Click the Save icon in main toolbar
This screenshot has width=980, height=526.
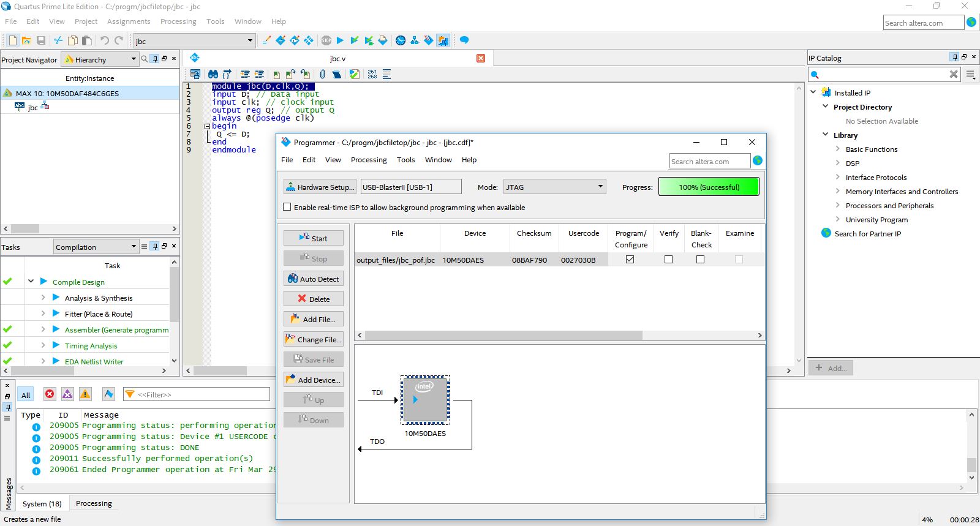click(x=41, y=40)
